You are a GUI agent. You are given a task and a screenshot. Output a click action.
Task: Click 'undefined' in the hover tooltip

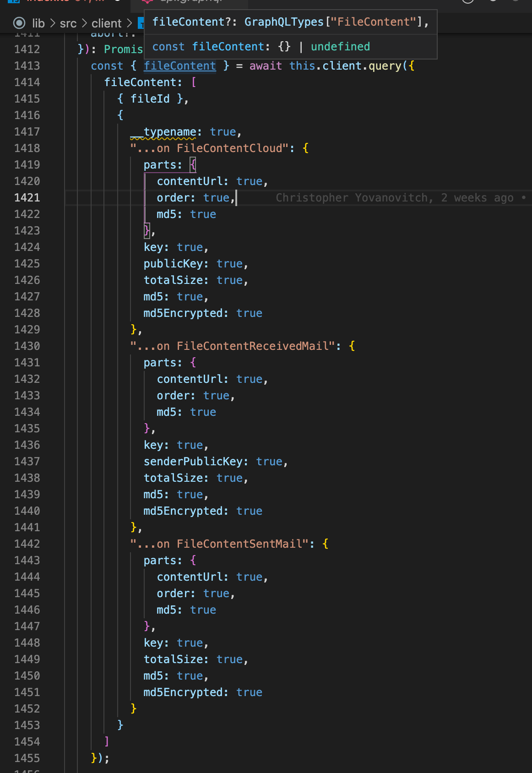(340, 47)
